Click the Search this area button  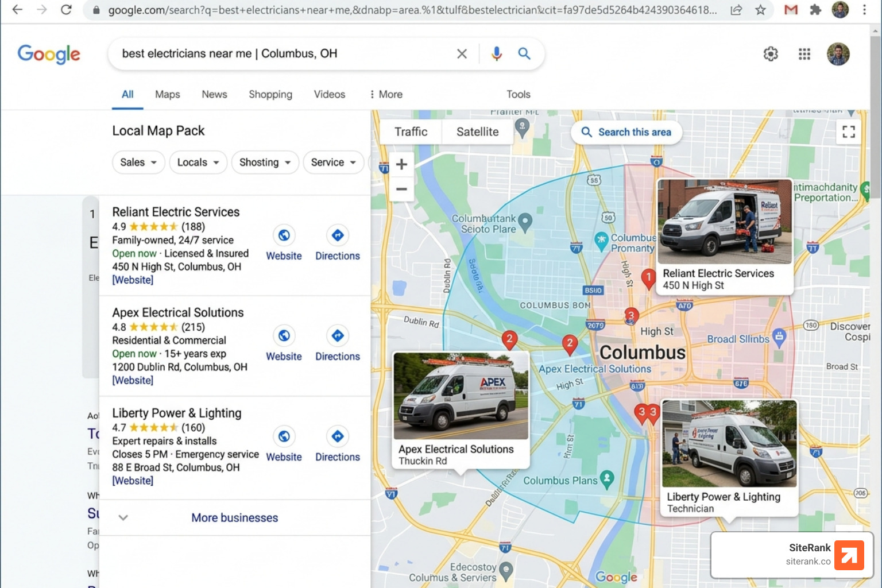pos(626,132)
